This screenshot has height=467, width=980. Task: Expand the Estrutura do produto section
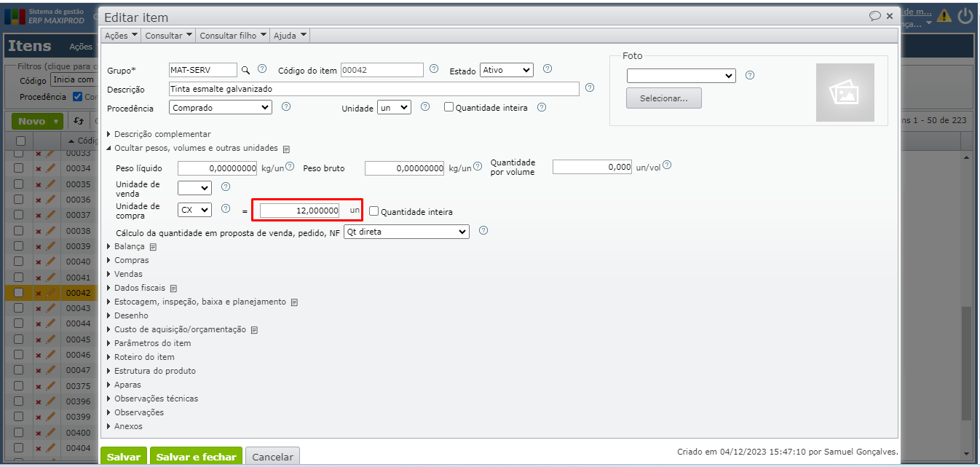pos(151,371)
